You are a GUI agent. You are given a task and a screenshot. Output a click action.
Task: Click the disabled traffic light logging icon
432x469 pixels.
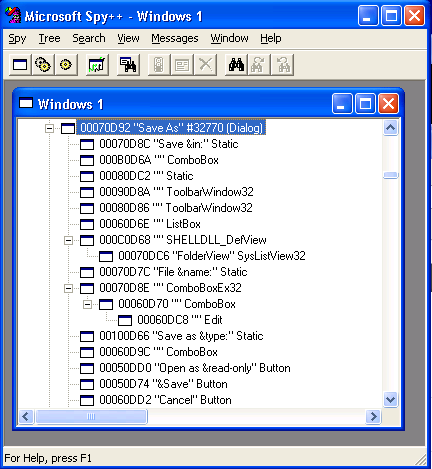click(159, 64)
